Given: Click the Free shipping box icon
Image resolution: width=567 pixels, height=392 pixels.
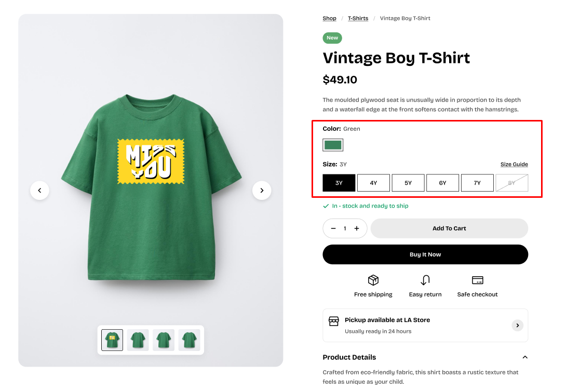Looking at the screenshot, I should 373,280.
